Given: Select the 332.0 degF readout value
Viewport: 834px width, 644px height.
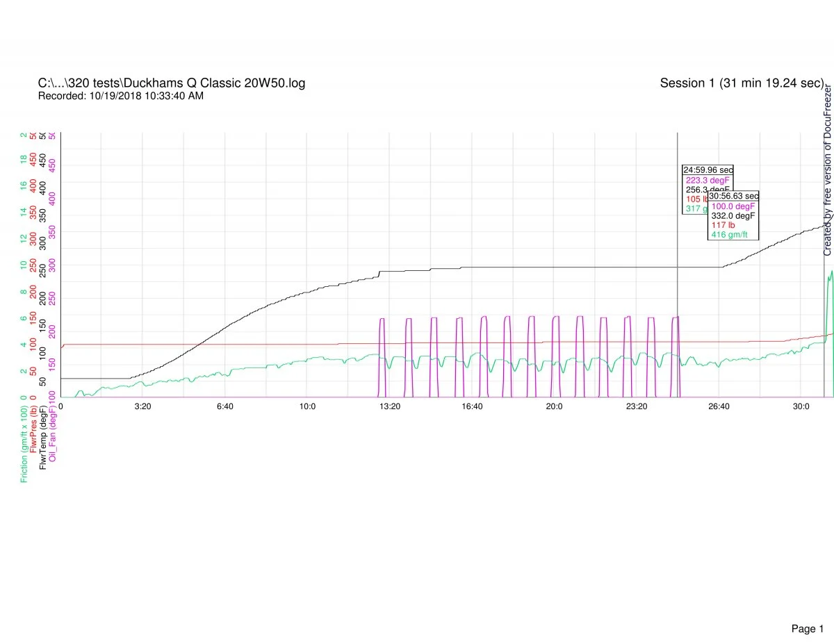Looking at the screenshot, I should (x=733, y=215).
